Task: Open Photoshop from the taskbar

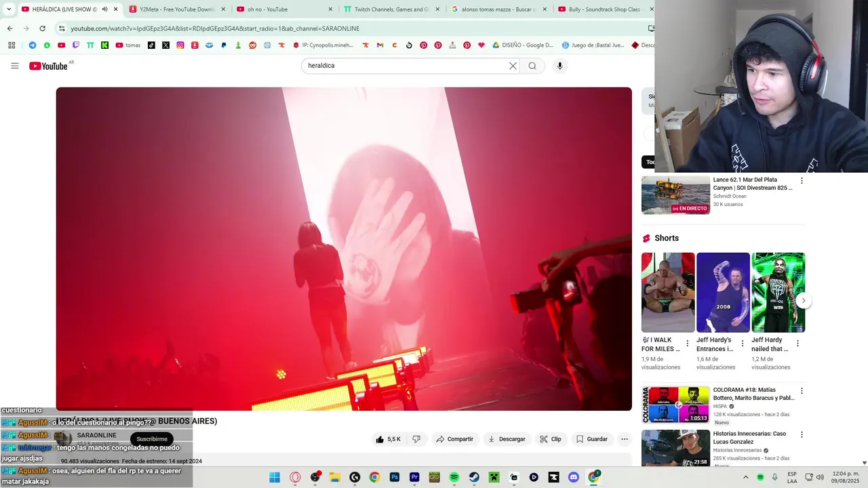Action: (394, 477)
